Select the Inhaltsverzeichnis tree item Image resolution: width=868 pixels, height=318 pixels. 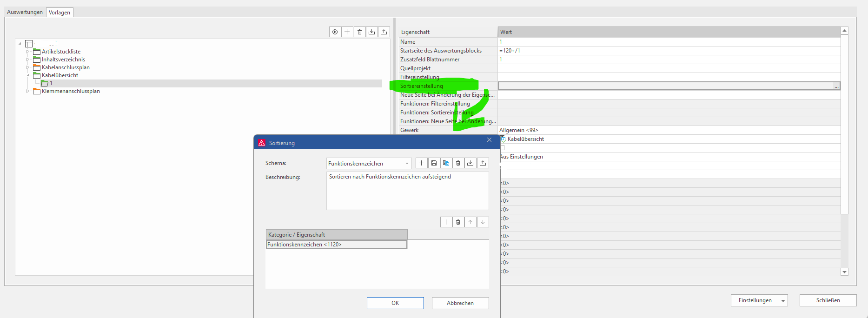pyautogui.click(x=63, y=60)
